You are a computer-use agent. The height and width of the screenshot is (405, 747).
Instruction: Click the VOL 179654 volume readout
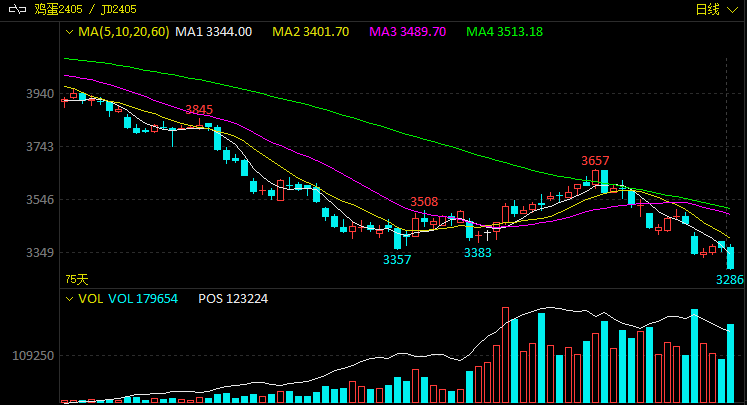(x=143, y=299)
